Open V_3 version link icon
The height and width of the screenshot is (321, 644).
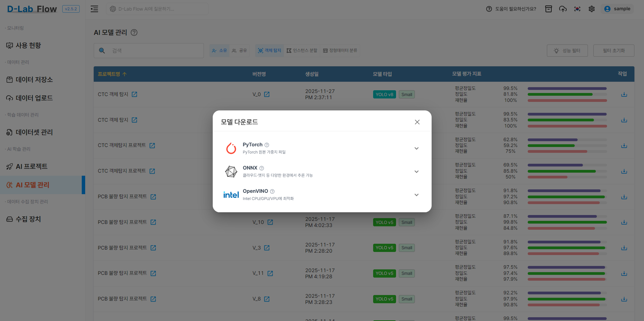pos(267,248)
